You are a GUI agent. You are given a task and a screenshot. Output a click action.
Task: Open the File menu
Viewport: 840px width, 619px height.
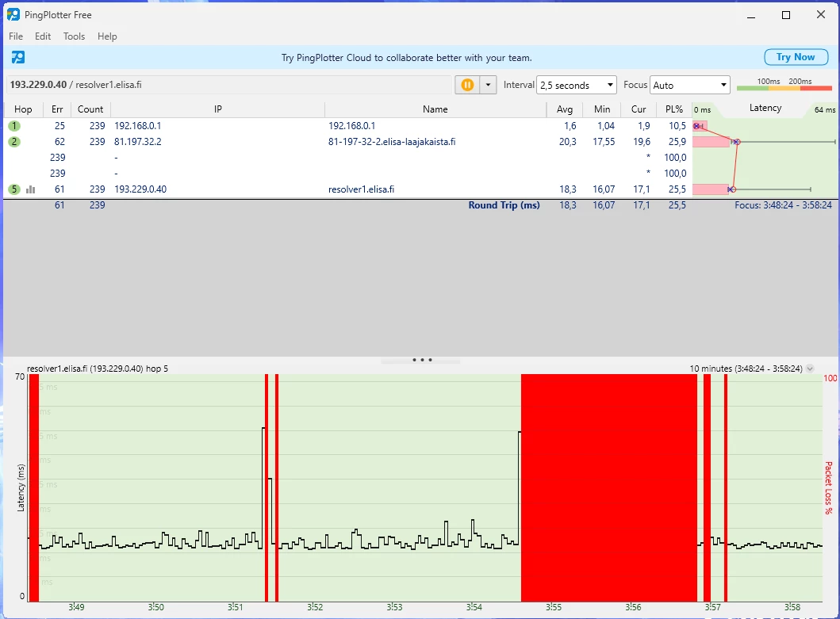(x=16, y=36)
